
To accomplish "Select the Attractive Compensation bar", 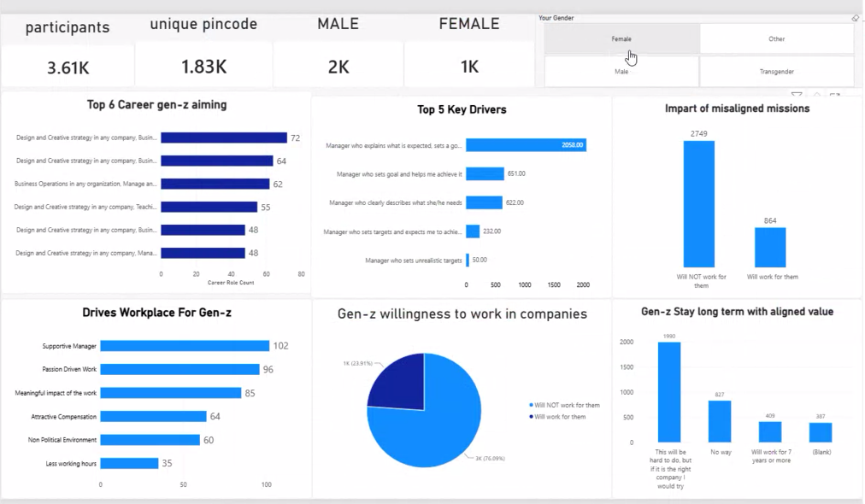I will pyautogui.click(x=153, y=416).
